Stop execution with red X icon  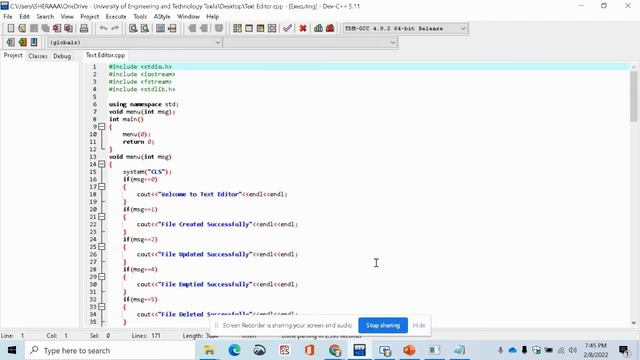(303, 28)
